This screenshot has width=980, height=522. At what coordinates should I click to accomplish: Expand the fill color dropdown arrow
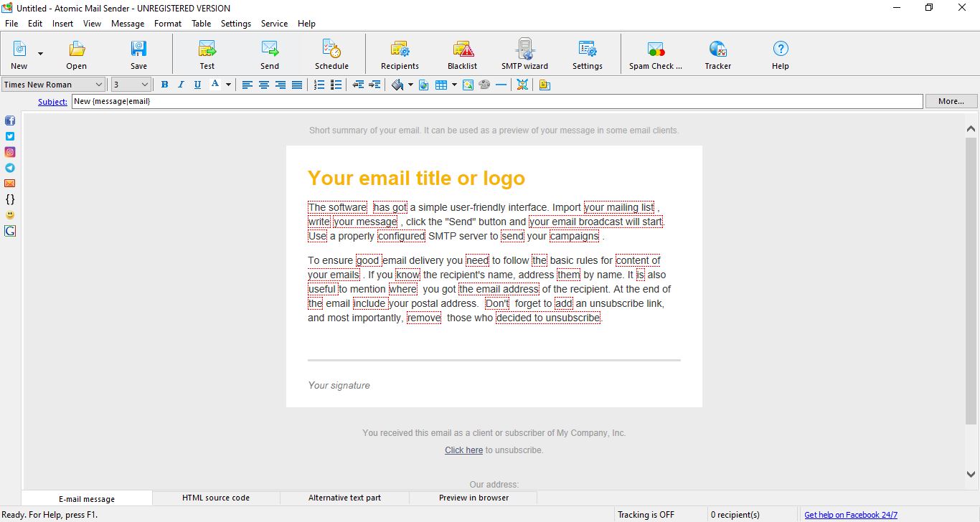tap(410, 85)
